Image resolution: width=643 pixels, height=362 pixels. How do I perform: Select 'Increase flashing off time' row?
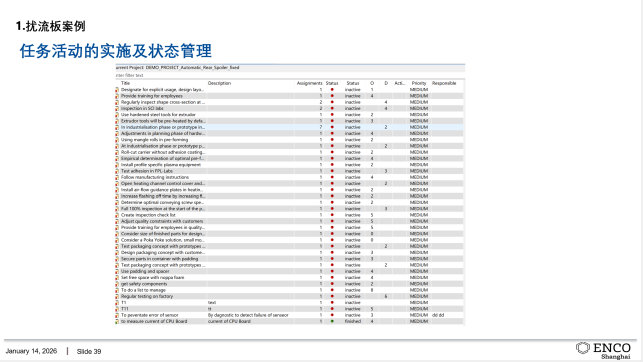(290, 196)
